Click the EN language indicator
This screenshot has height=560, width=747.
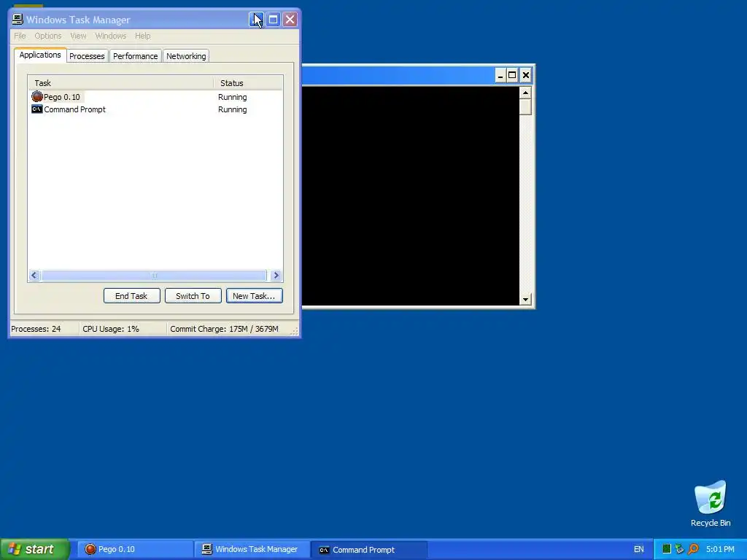click(x=639, y=550)
